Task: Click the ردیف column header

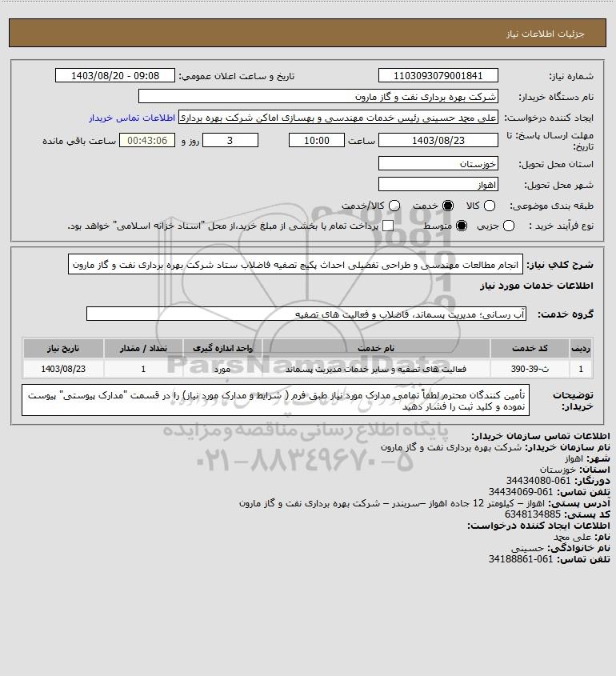Action: pos(581,348)
